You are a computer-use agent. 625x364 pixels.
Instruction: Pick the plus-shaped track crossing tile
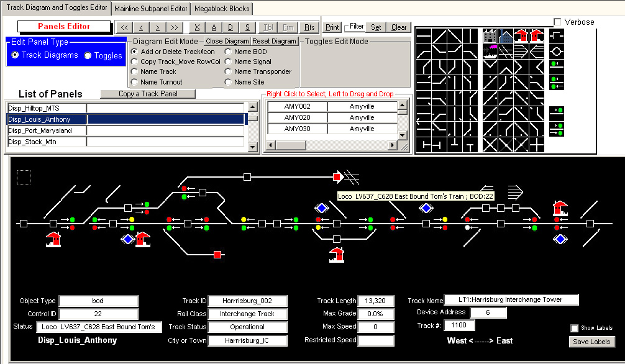[536, 144]
